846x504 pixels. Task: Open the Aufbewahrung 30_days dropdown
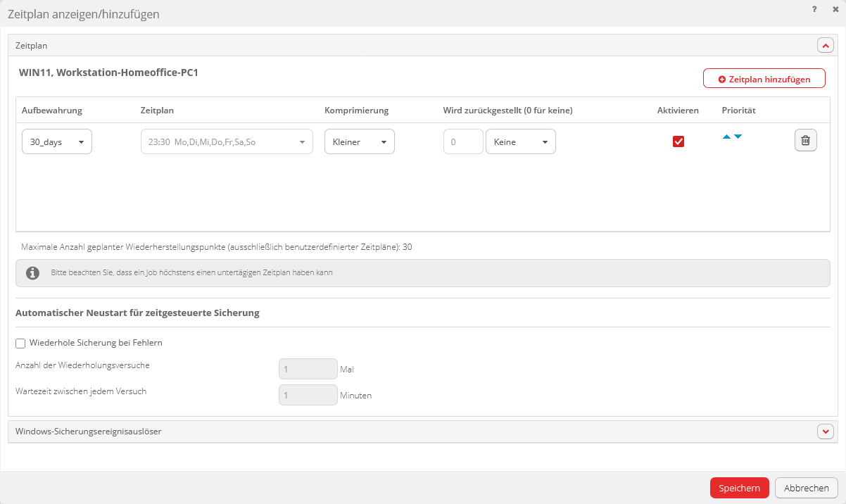57,141
